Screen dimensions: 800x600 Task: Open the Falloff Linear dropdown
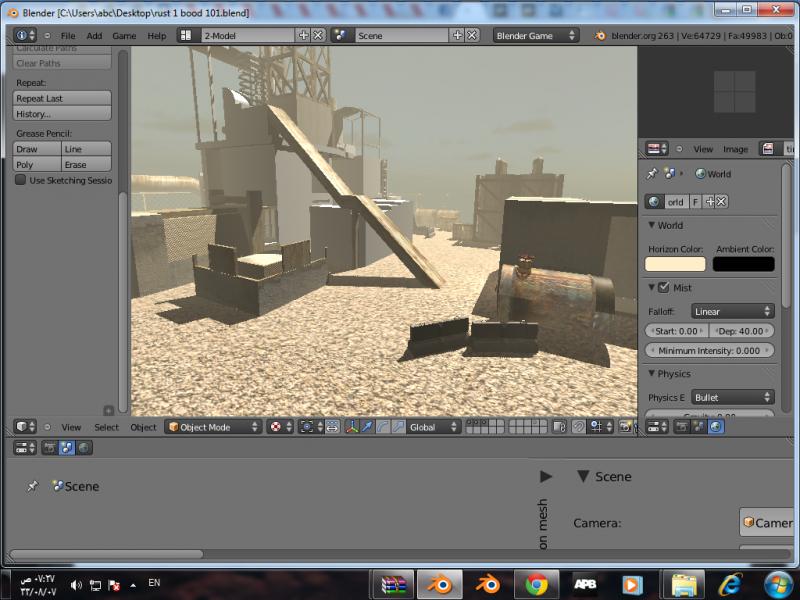[733, 311]
